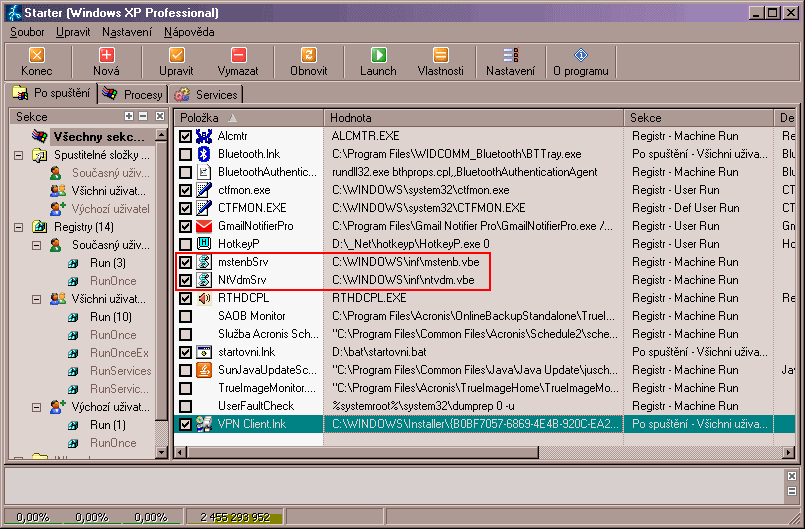Uncheck the Alcmtr startup checkbox

coord(185,136)
